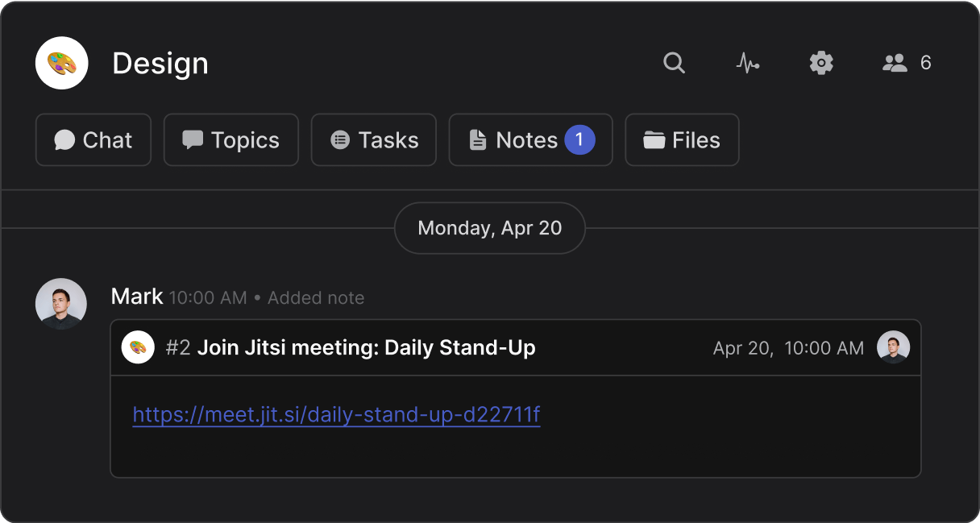
Task: Open the activity feed icon
Action: 748,63
